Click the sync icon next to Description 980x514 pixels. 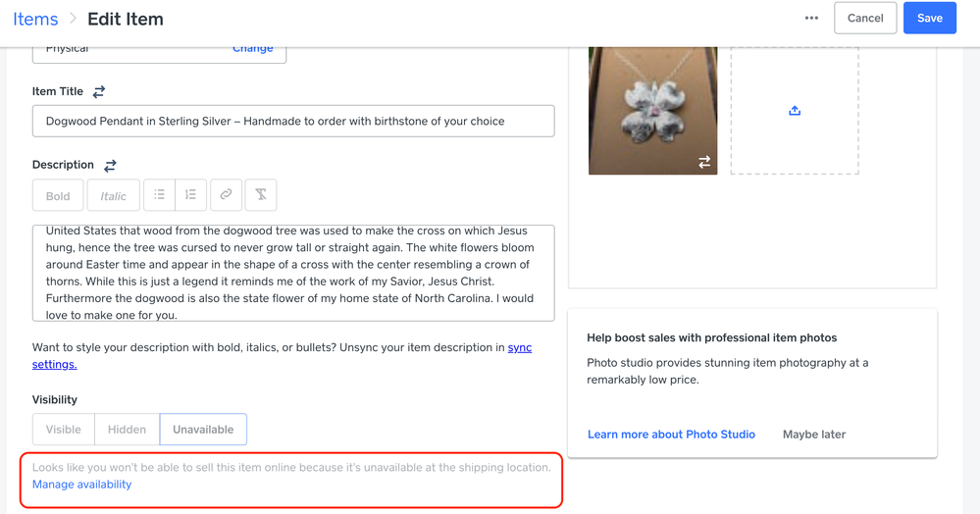click(110, 165)
